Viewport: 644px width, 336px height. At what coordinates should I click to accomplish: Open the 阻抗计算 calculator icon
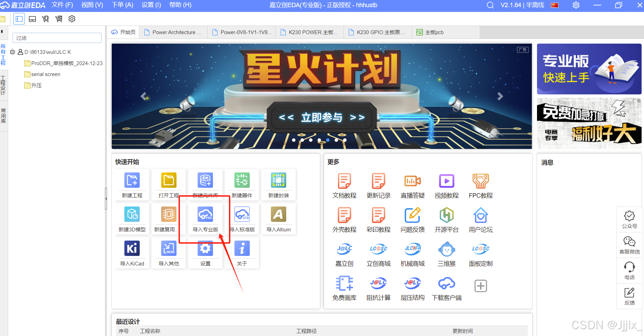click(x=379, y=283)
